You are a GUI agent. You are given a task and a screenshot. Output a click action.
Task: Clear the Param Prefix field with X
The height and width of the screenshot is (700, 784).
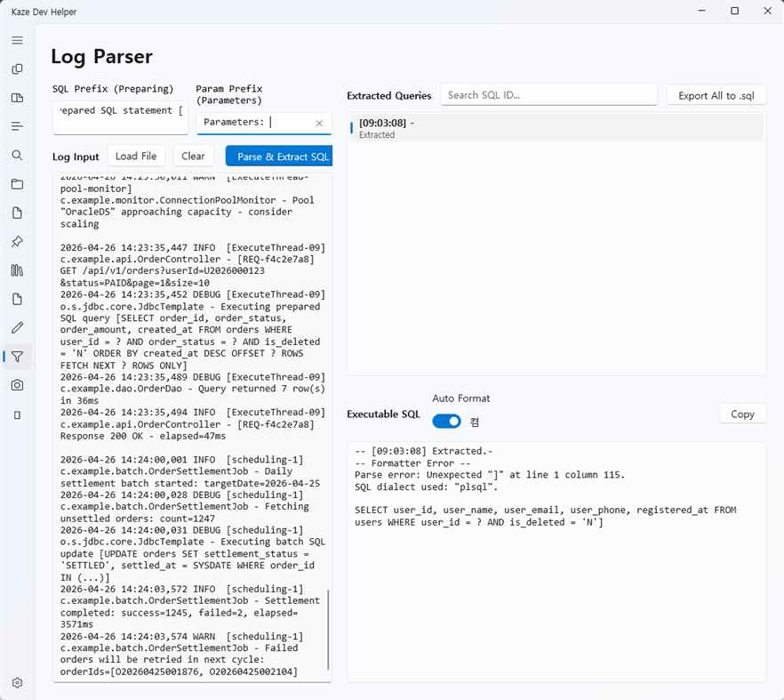[x=319, y=123]
